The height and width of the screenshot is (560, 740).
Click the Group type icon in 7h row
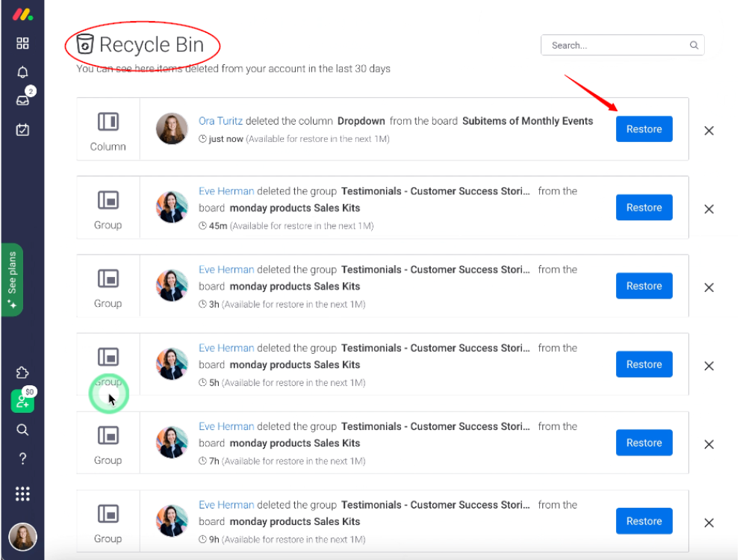(x=108, y=435)
